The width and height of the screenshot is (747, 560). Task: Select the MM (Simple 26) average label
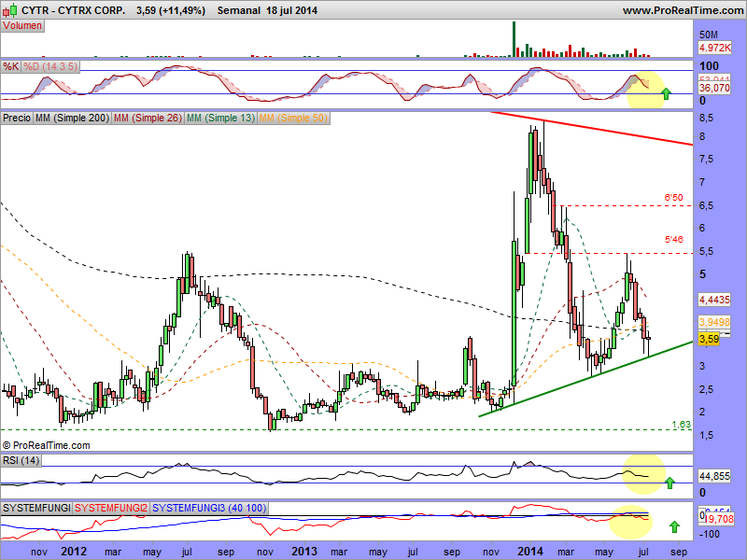[148, 118]
